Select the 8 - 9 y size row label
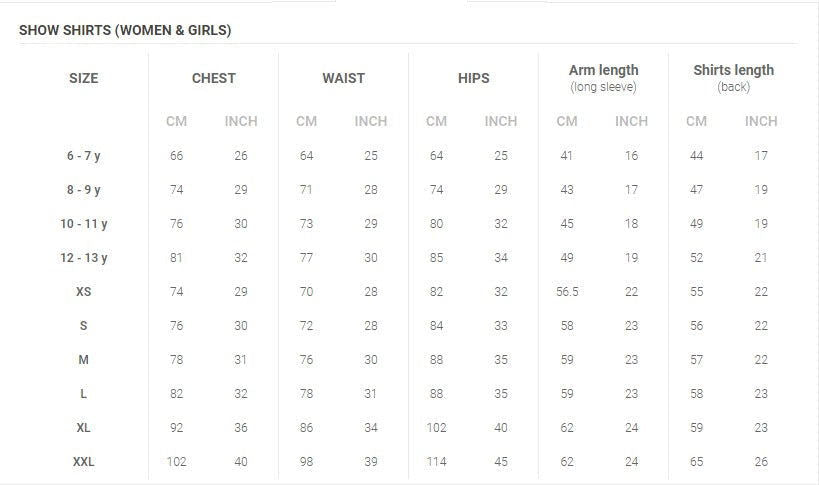 tap(84, 190)
